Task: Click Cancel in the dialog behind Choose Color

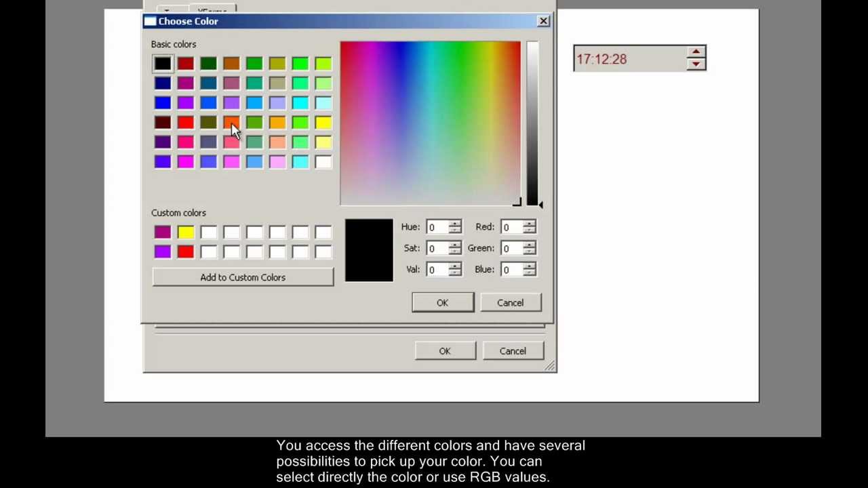Action: [x=513, y=351]
